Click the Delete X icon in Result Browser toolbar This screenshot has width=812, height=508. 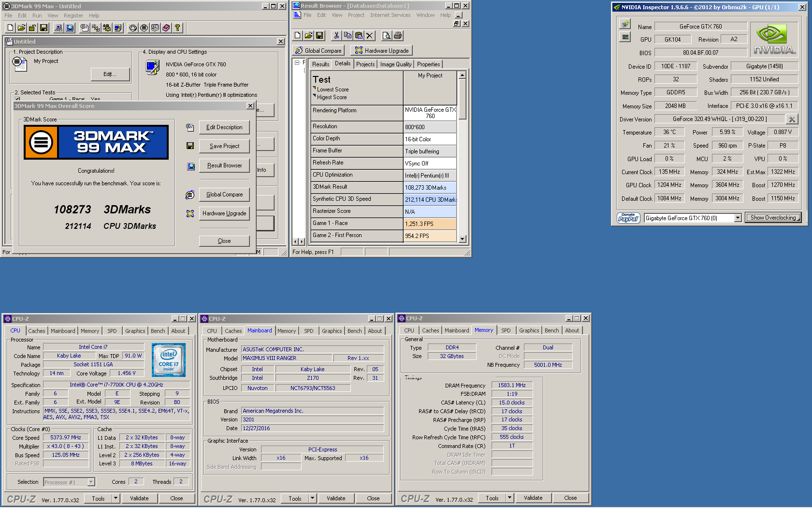click(370, 35)
